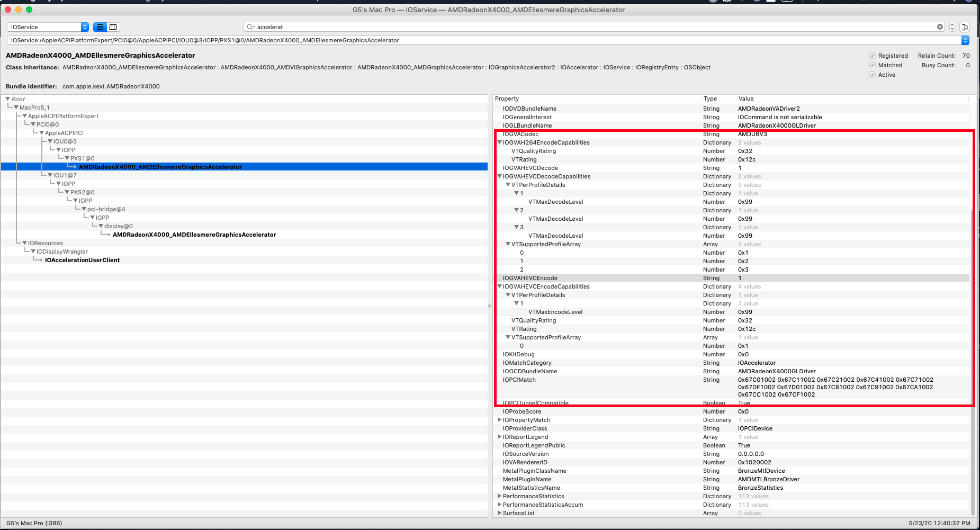Expand the SurfaceList array
This screenshot has width=980, height=530.
click(499, 513)
